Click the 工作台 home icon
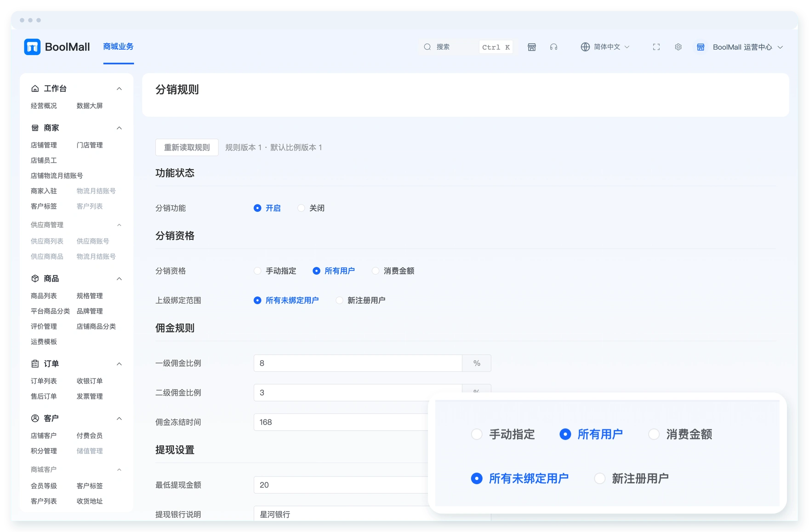Screen dimensions: 809x532 (x=35, y=88)
